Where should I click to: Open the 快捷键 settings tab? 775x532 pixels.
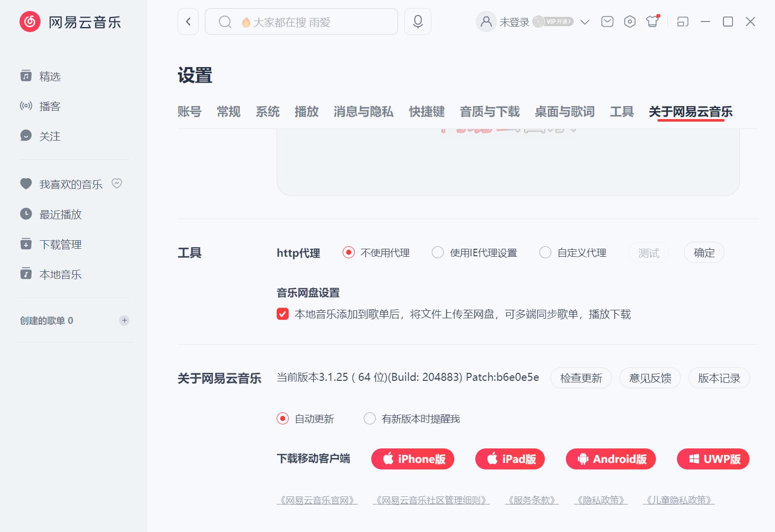pos(426,112)
